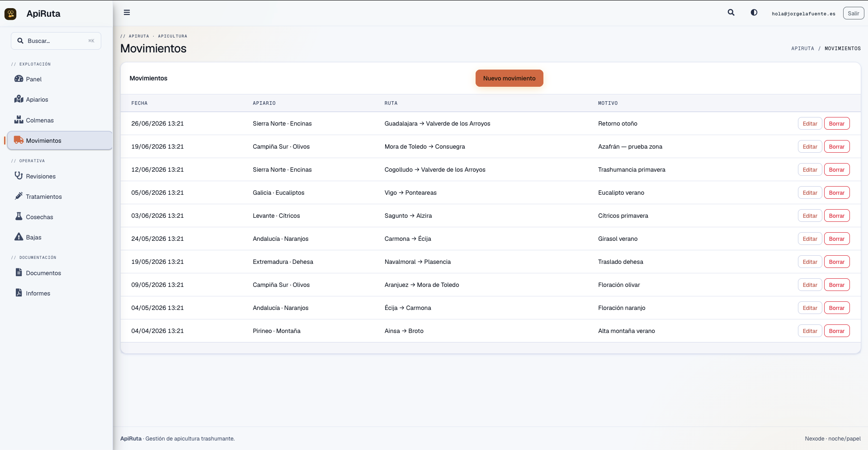This screenshot has width=868, height=450.
Task: Click the Nuevo movimiento button
Action: click(509, 78)
